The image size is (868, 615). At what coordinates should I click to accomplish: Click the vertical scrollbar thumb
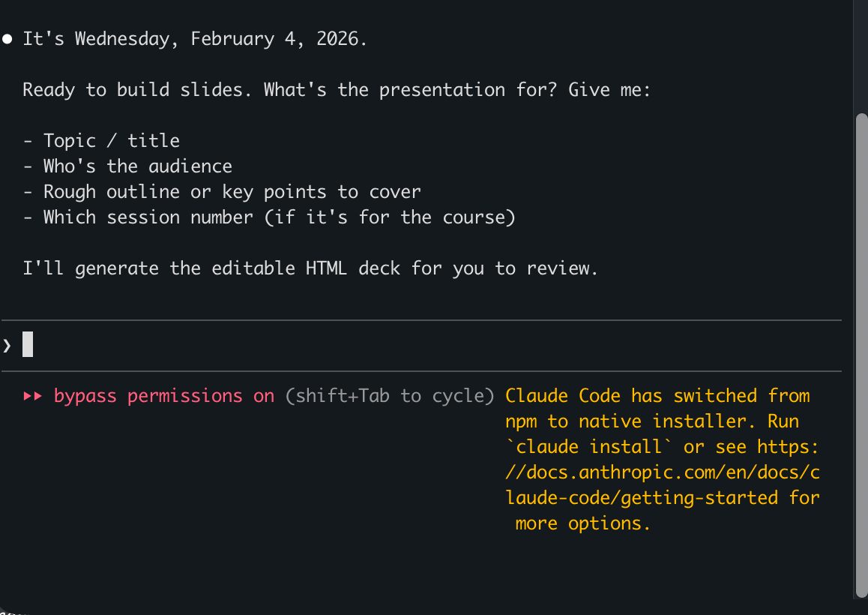click(861, 352)
